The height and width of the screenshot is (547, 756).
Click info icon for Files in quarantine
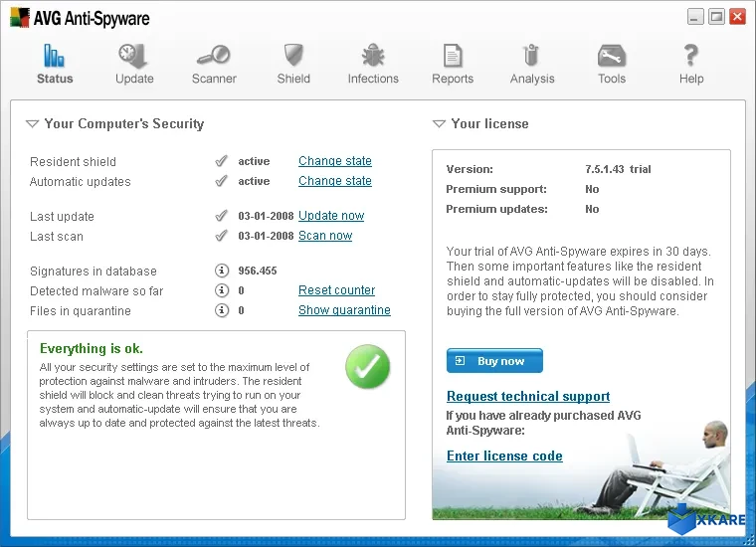(221, 310)
